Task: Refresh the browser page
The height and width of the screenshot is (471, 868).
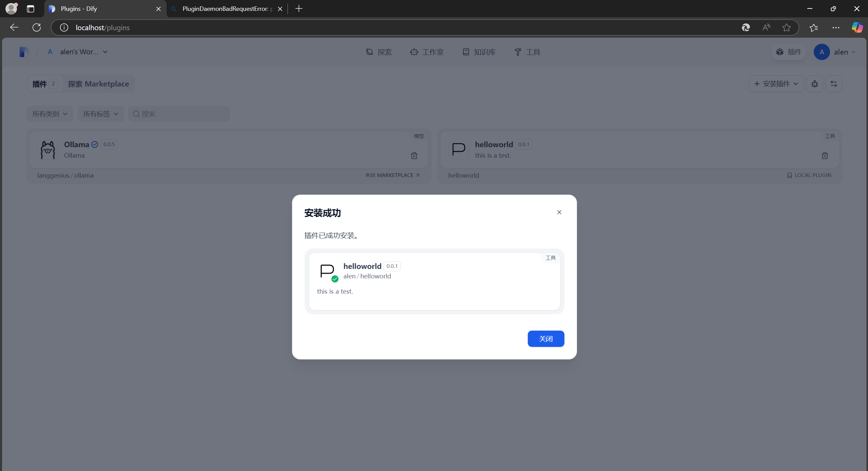Action: tap(37, 27)
